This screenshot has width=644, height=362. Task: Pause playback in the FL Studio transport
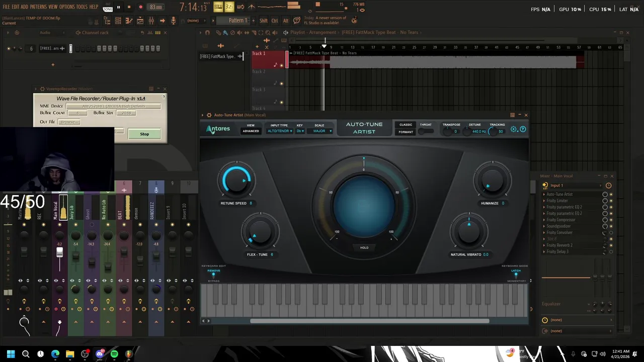coord(118,7)
